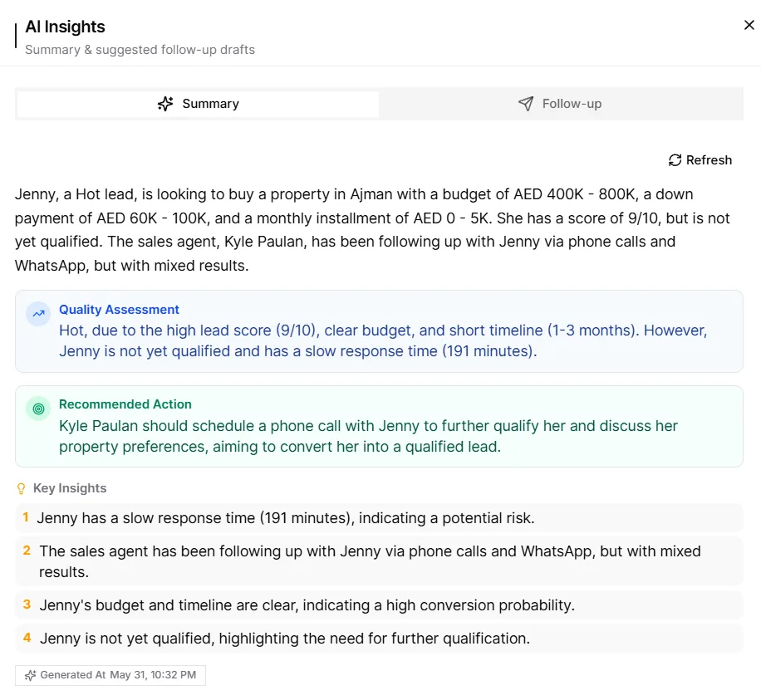Screen dimensions: 761x700
Task: Click the Quality Assessment description text
Action: coord(383,340)
